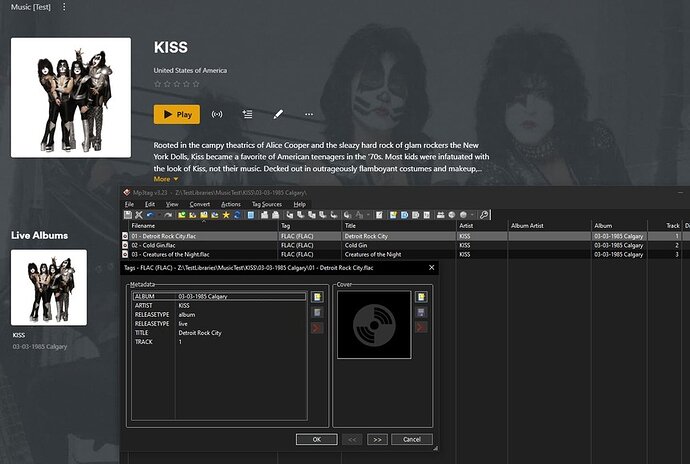Close the Tags dialog with its X
Screen dimensions: 690x464
432,267
